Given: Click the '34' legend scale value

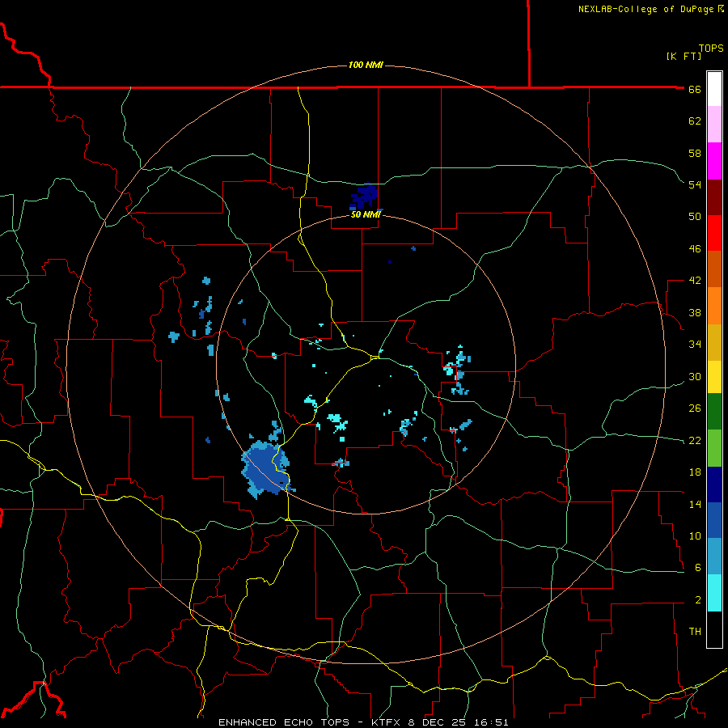Looking at the screenshot, I should coord(695,345).
